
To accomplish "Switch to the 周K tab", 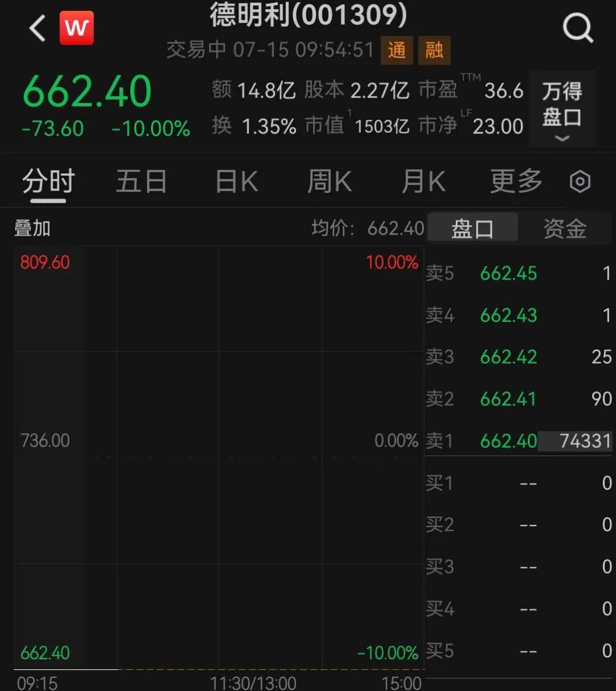I will coord(329,182).
